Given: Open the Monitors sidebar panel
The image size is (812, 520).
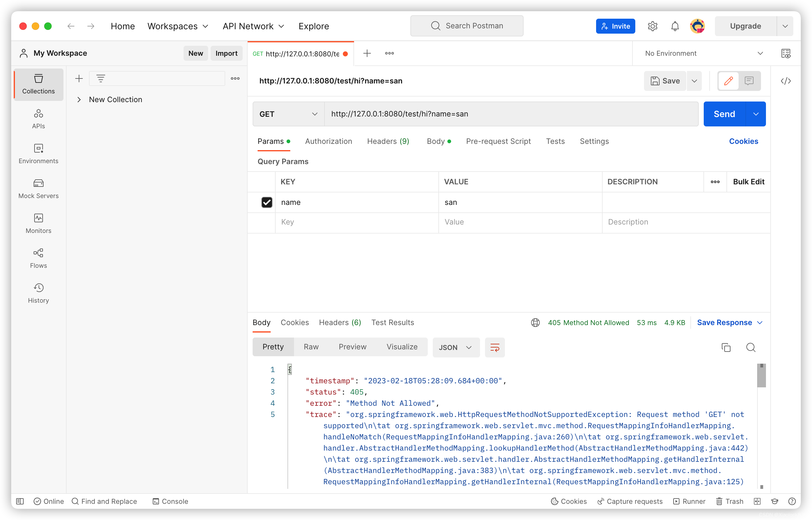Looking at the screenshot, I should pyautogui.click(x=39, y=223).
